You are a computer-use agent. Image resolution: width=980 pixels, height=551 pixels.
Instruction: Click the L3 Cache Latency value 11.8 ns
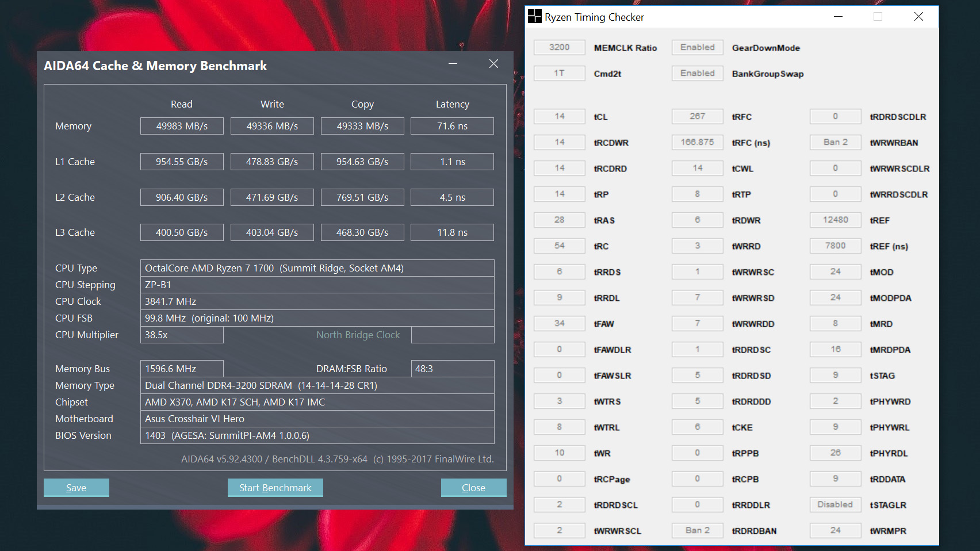[452, 232]
